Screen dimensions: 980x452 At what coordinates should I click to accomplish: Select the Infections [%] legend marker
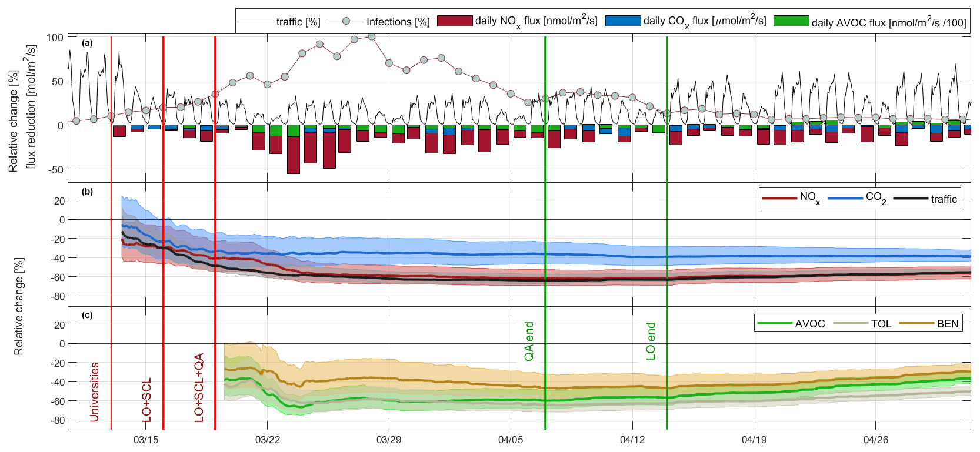coord(346,21)
